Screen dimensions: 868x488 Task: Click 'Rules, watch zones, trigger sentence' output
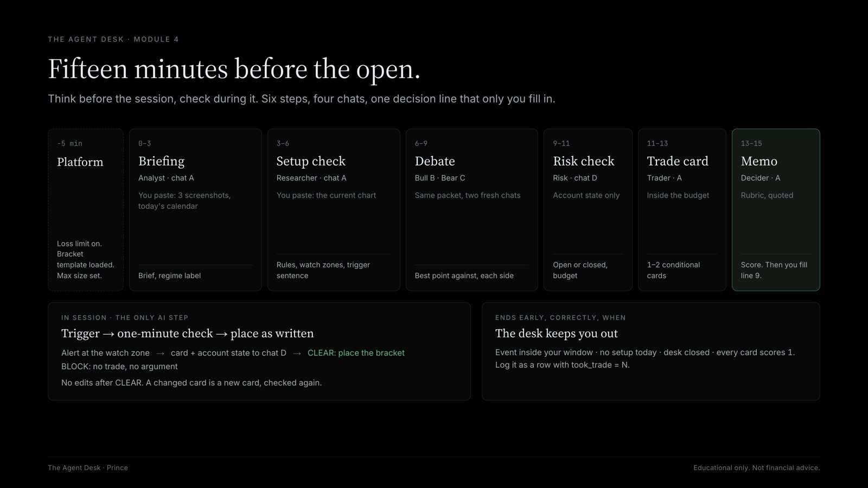[323, 270]
